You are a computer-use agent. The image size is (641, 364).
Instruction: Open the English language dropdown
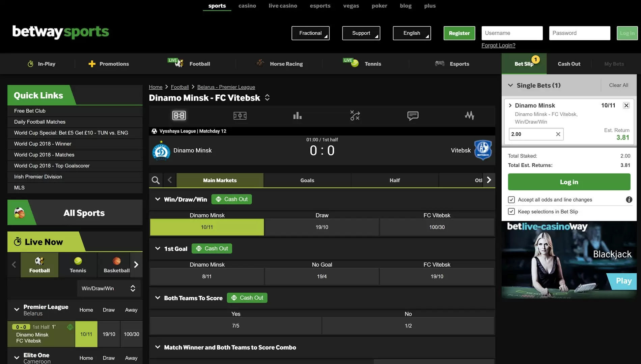[412, 33]
